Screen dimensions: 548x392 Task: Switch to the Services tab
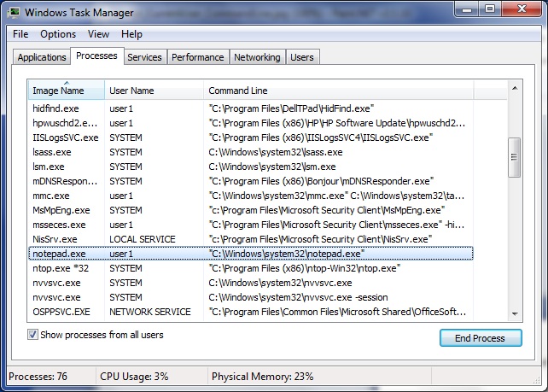point(144,57)
